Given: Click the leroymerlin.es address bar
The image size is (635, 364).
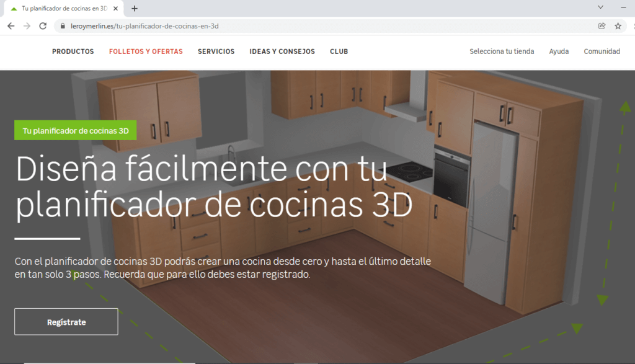Looking at the screenshot, I should pyautogui.click(x=310, y=26).
